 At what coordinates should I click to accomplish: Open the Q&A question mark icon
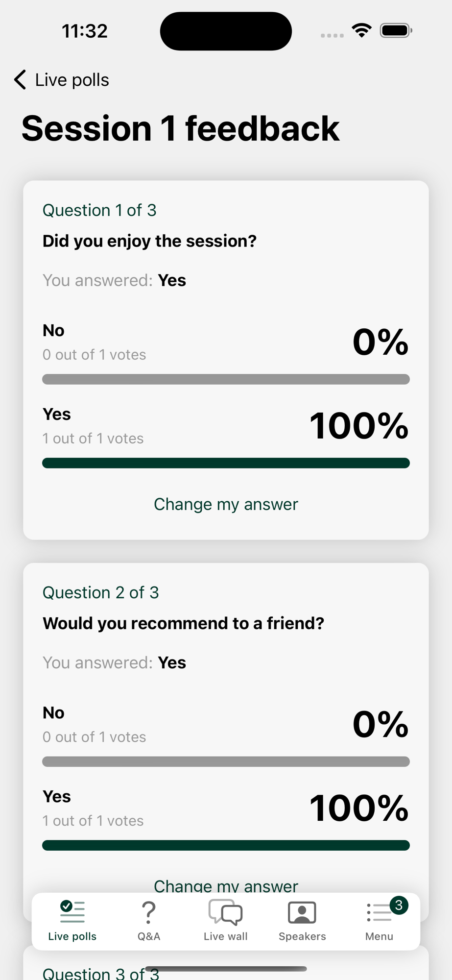[x=148, y=912]
